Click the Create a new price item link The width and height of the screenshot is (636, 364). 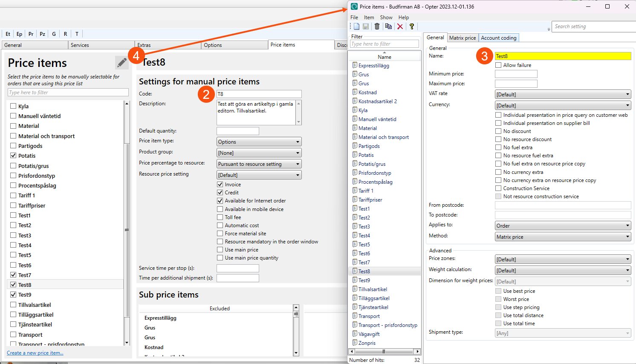(x=35, y=353)
